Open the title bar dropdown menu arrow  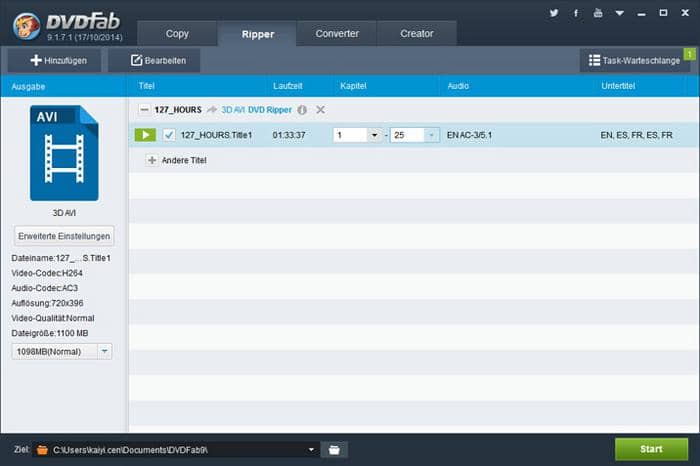pos(620,13)
